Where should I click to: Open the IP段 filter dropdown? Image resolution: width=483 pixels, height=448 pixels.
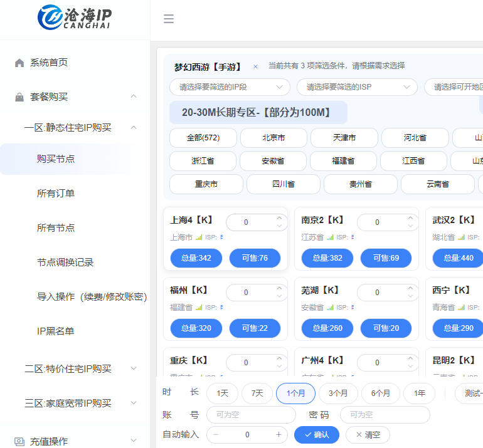coord(230,87)
